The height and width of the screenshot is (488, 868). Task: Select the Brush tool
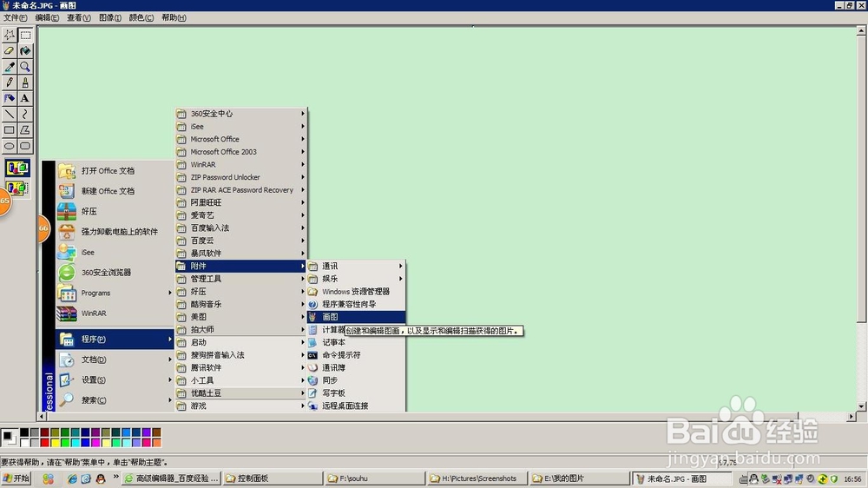pos(25,82)
